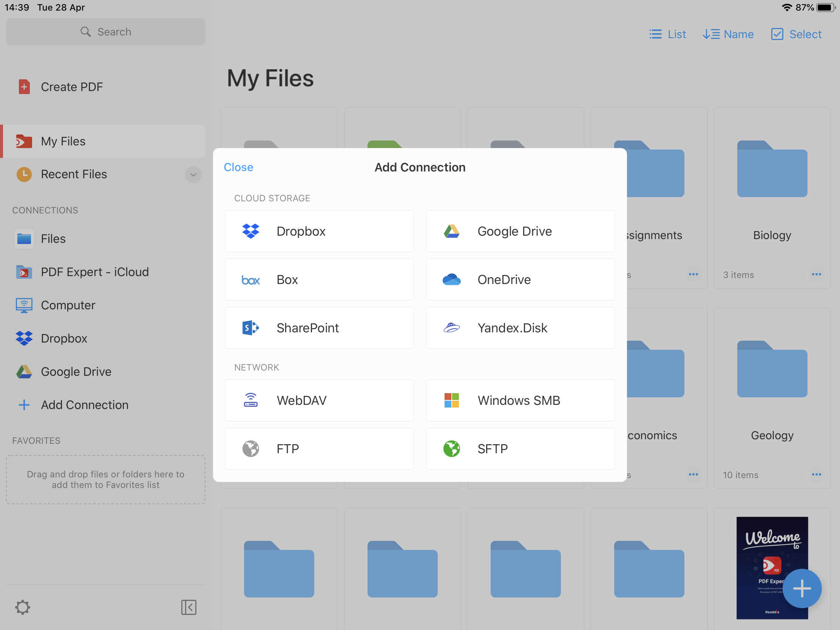Open the Geology folder

[x=772, y=398]
